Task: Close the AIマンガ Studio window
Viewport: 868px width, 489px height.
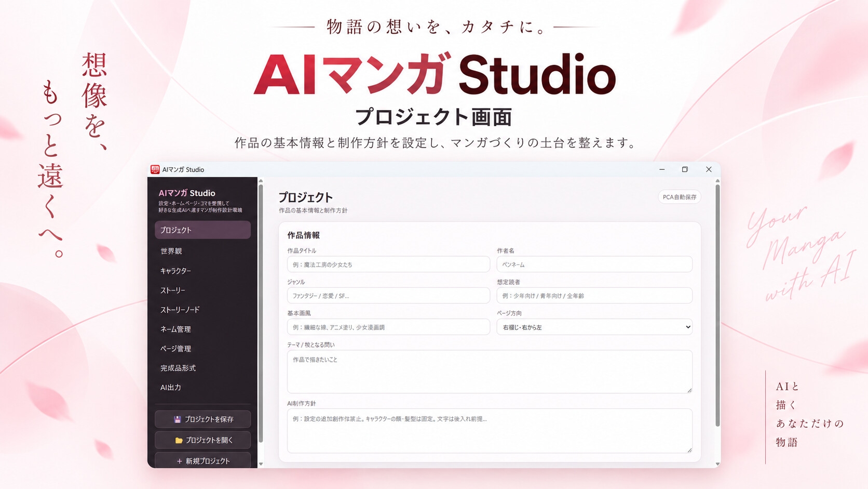Action: [709, 169]
